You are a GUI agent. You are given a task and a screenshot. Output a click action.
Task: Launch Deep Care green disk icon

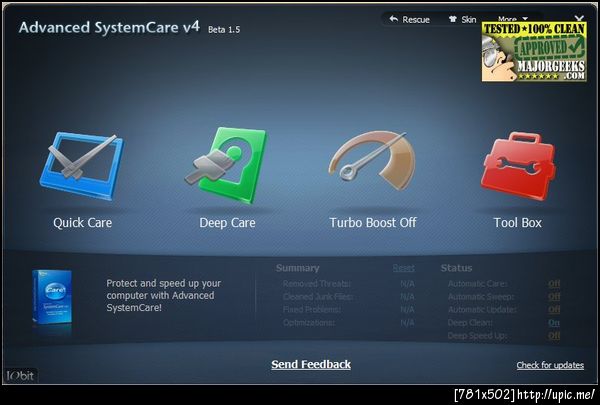(226, 166)
